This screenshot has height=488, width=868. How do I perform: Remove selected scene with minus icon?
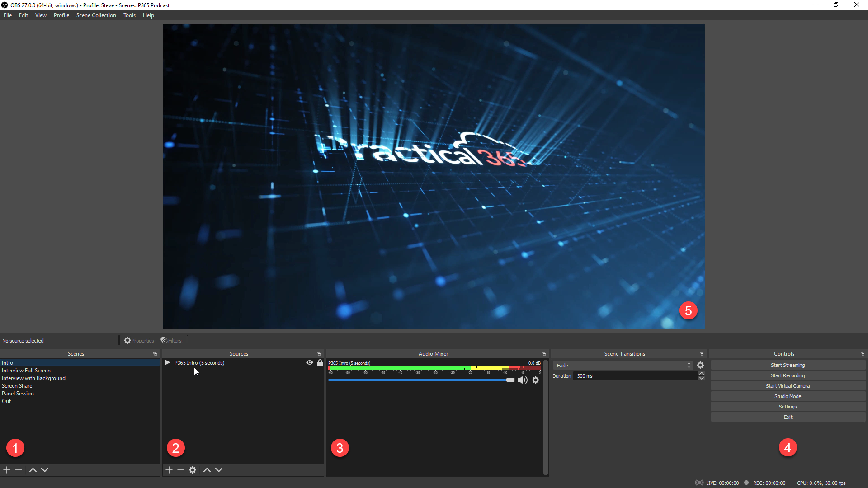[x=19, y=470]
